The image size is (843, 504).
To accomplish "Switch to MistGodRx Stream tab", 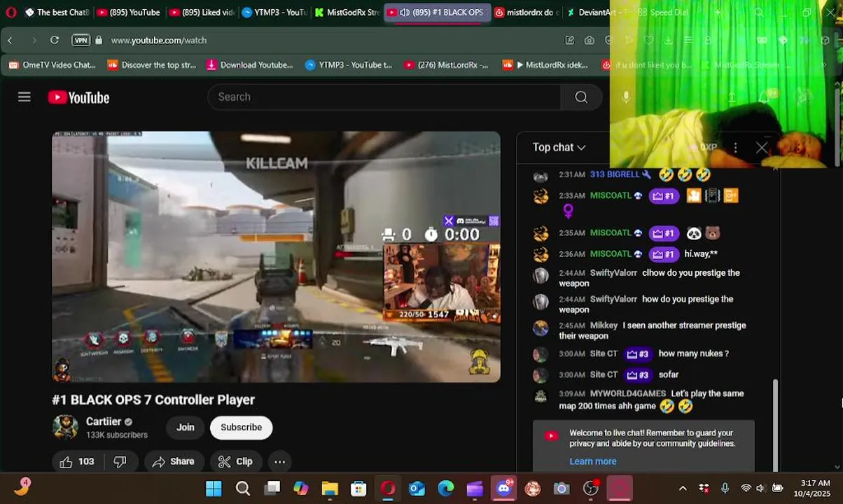I will (347, 12).
